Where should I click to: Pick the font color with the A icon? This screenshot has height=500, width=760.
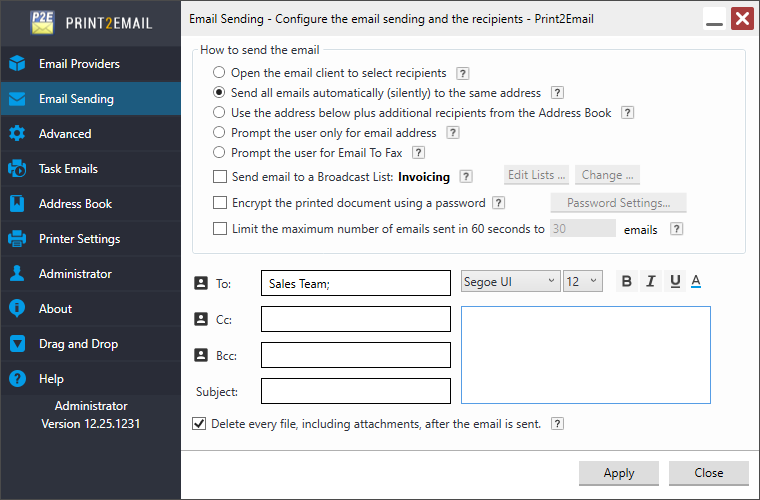(696, 282)
